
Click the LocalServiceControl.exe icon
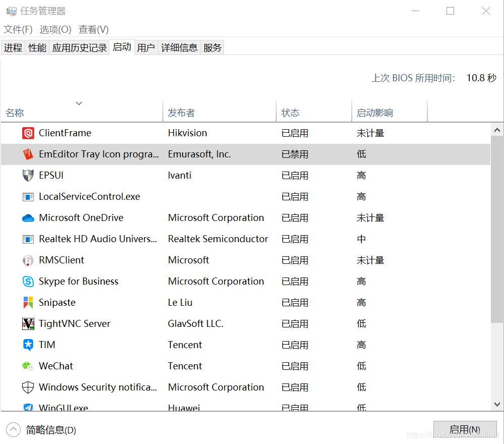pos(28,197)
